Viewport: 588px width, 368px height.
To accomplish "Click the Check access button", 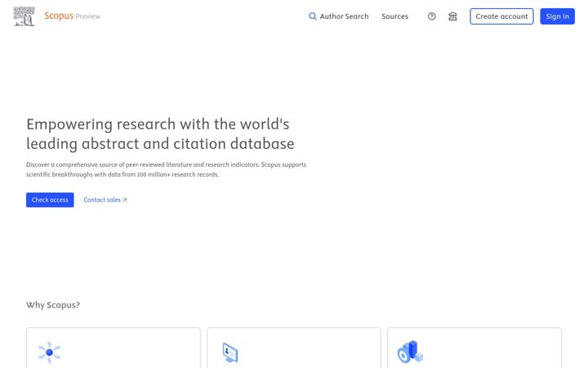I will click(x=50, y=200).
